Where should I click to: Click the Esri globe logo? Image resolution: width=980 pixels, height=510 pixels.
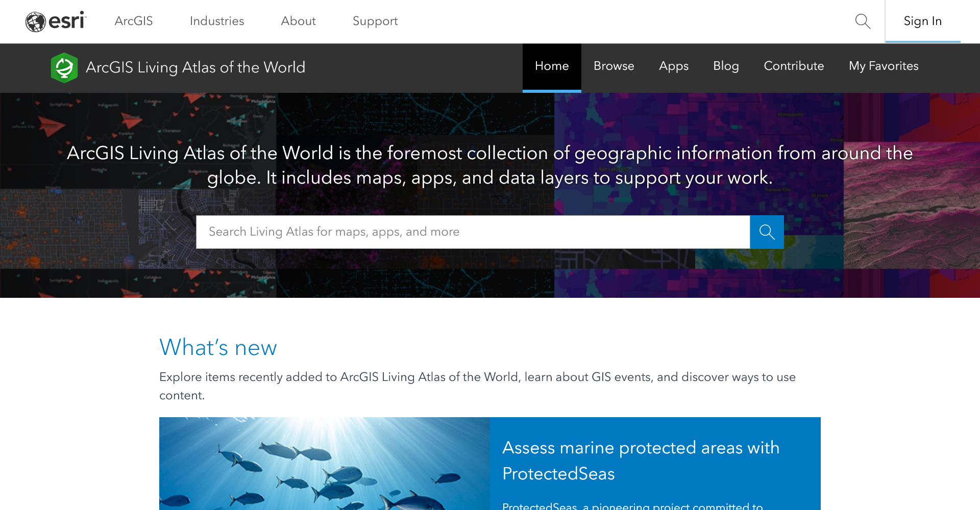coord(56,21)
